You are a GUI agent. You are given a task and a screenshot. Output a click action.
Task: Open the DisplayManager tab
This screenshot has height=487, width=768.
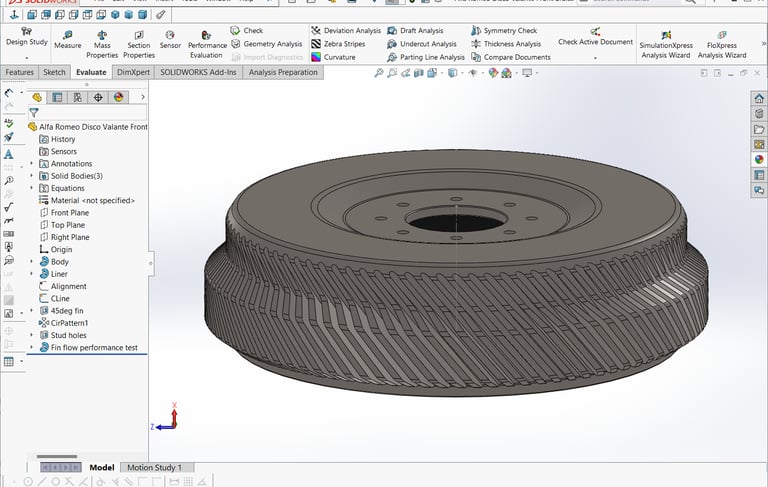coord(119,97)
